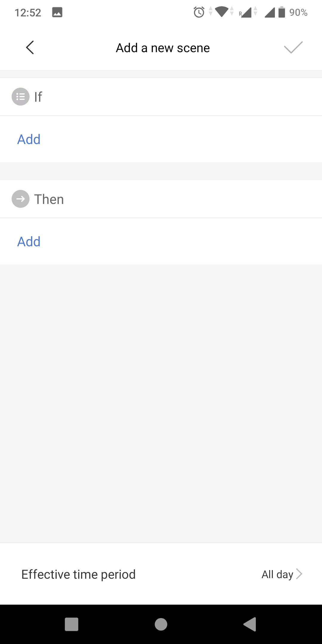Tap the image notification status icon
Image resolution: width=322 pixels, height=644 pixels.
57,12
